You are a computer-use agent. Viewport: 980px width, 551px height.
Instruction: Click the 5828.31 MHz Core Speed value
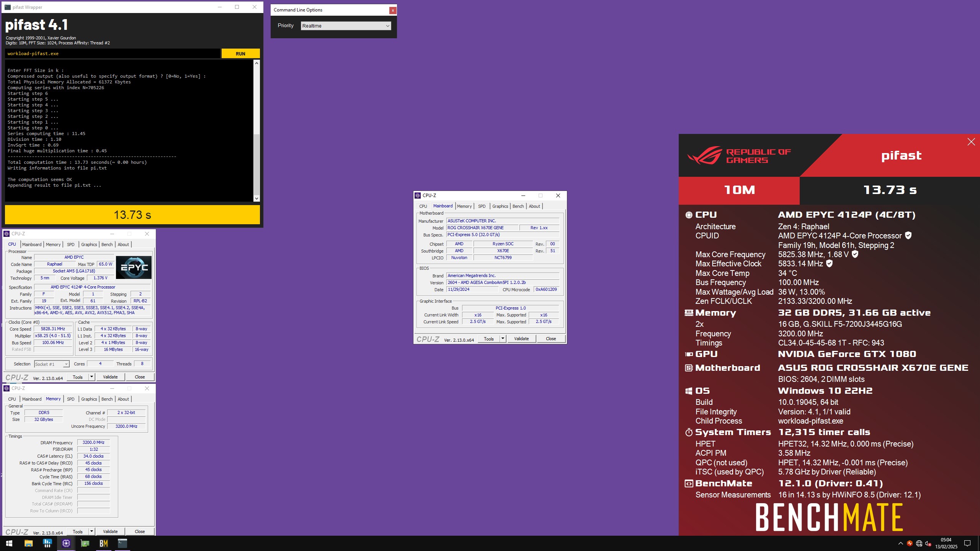(x=53, y=329)
